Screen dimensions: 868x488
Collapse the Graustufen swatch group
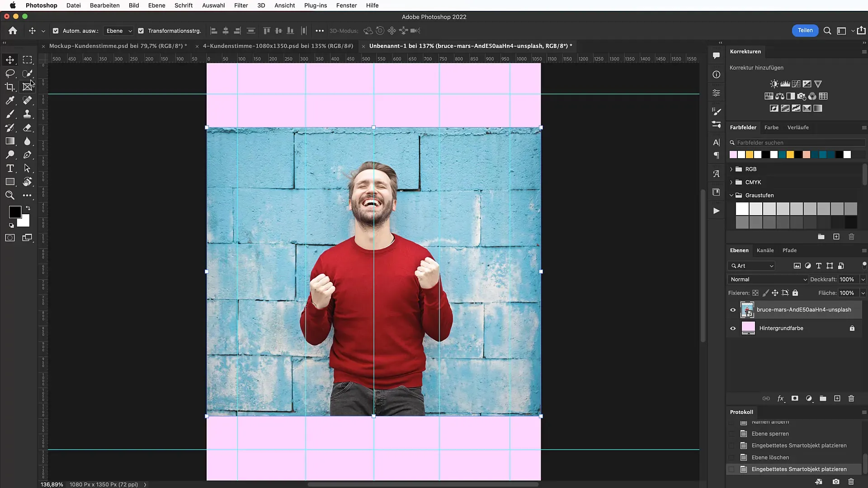tap(731, 195)
